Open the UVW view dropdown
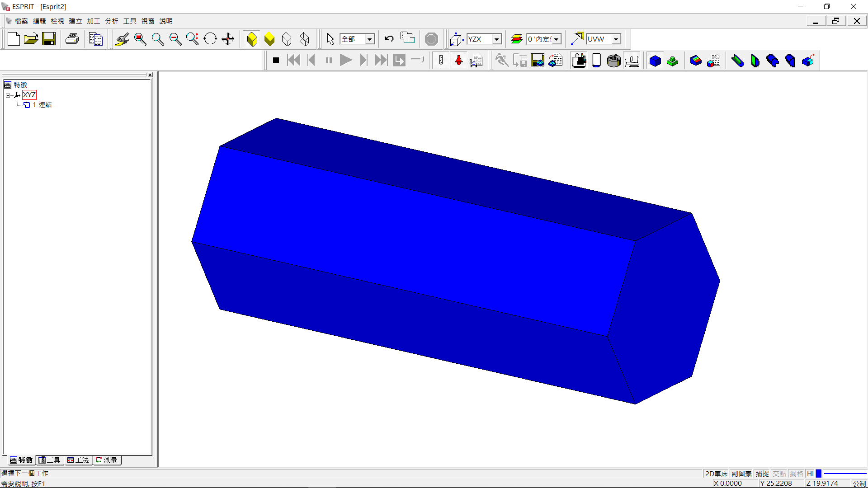This screenshot has height=488, width=868. (616, 39)
